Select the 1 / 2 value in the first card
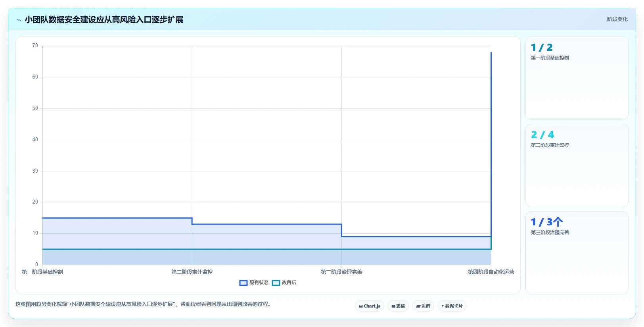The image size is (644, 327). point(542,48)
